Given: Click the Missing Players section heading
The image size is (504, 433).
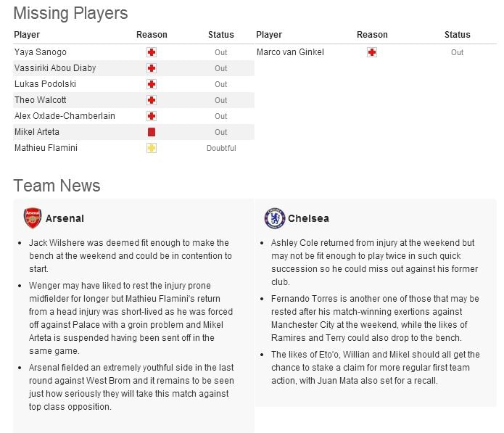Looking at the screenshot, I should point(70,13).
